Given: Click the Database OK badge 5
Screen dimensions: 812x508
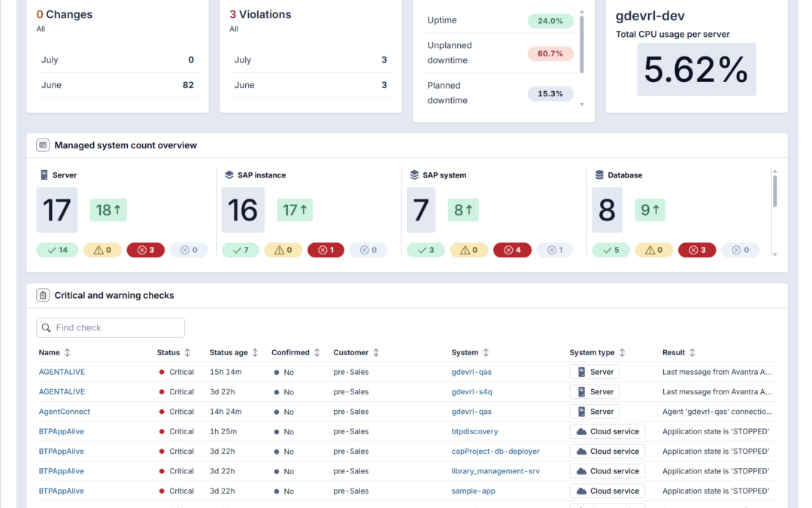Looking at the screenshot, I should pyautogui.click(x=611, y=250).
